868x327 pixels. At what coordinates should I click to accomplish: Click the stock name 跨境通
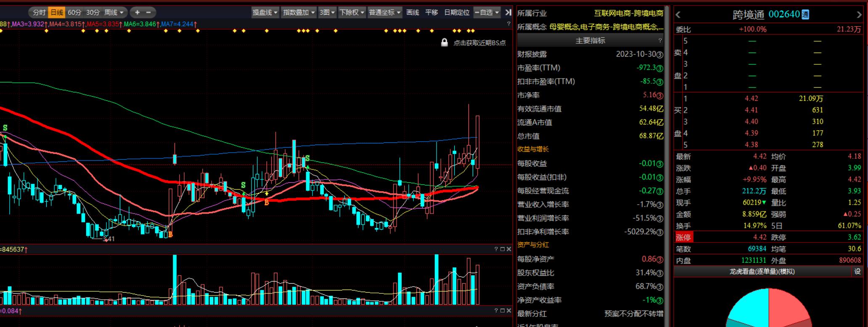click(x=748, y=15)
